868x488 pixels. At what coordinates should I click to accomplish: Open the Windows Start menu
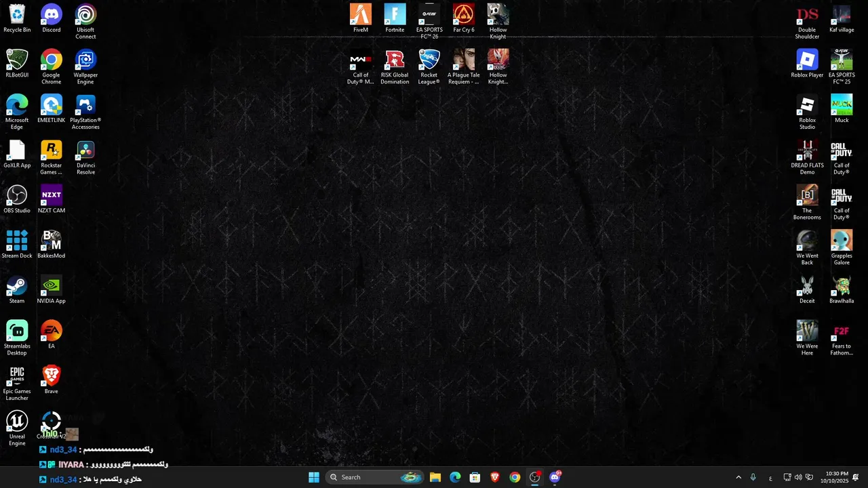[x=314, y=477]
